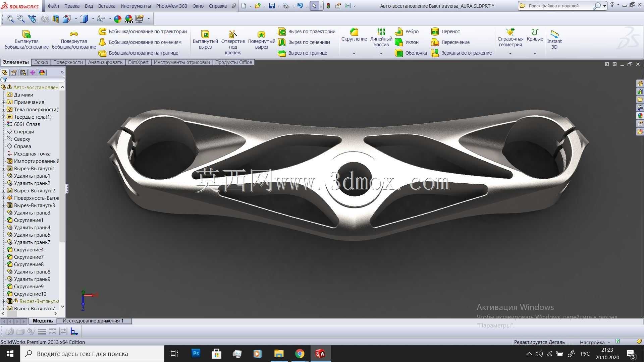Open the PhotoView 360 menu
The height and width of the screenshot is (362, 644).
tap(172, 6)
